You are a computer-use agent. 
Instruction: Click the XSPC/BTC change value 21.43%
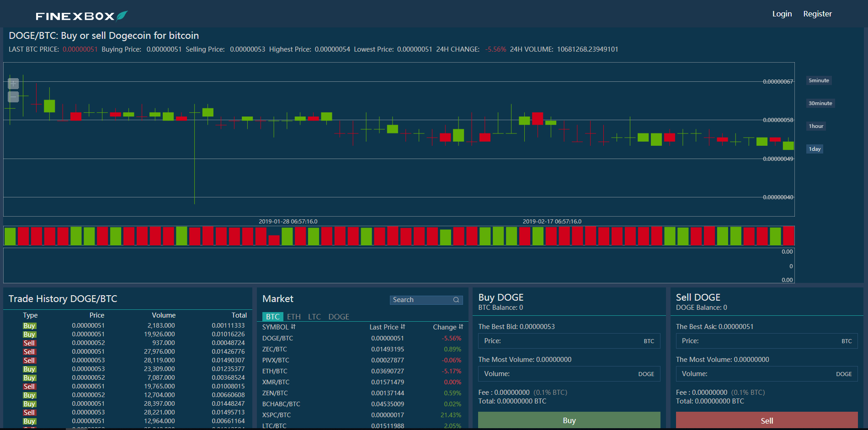click(451, 415)
